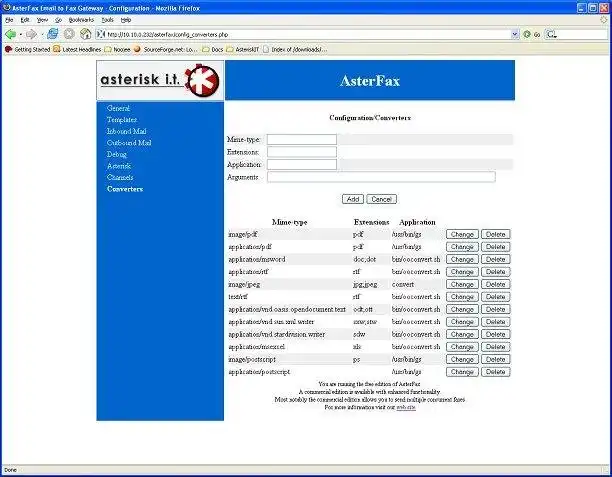Click the search engine icon in search box
The height and width of the screenshot is (477, 612).
(x=550, y=34)
